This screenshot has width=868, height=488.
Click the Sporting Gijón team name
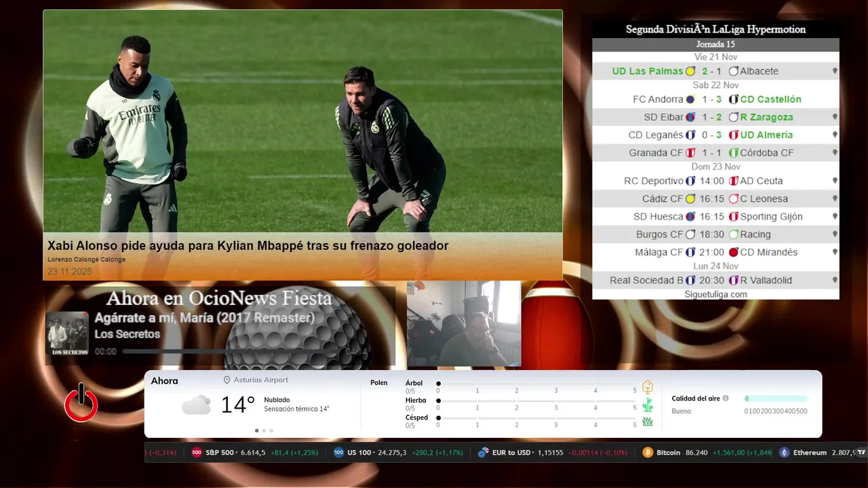[771, 217]
